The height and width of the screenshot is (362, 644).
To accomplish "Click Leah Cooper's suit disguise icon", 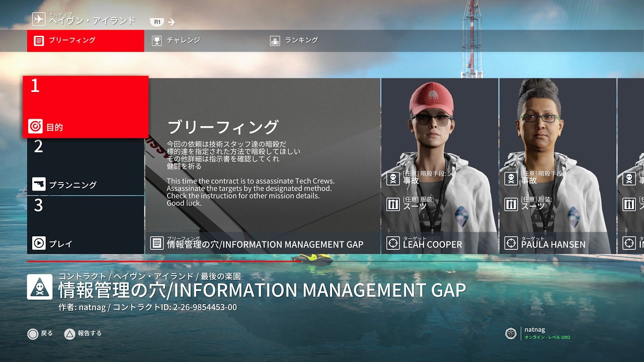I will [393, 204].
